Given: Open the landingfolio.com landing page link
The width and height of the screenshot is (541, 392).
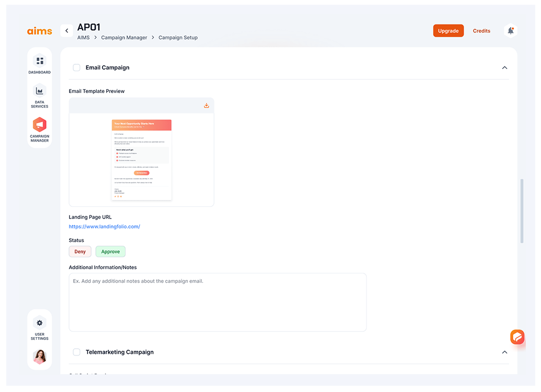Looking at the screenshot, I should click(105, 226).
